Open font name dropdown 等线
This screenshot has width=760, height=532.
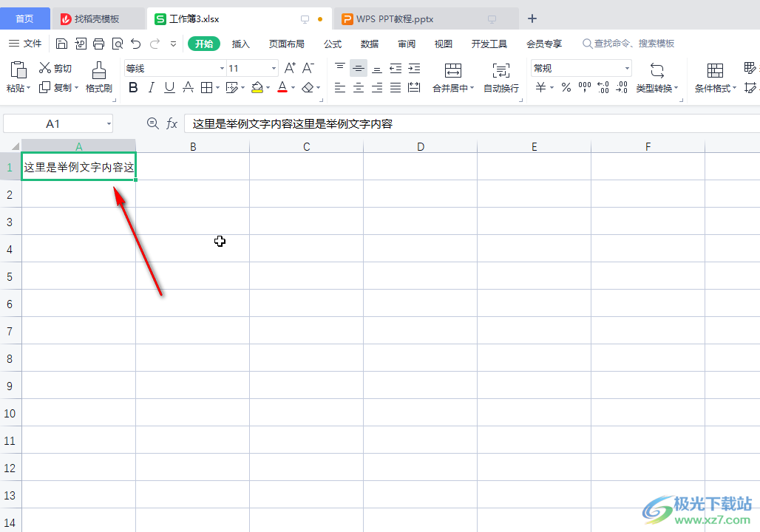(x=222, y=68)
